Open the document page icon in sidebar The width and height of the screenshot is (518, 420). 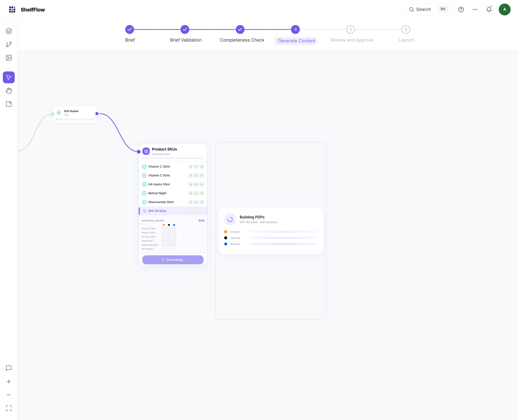pos(9,104)
